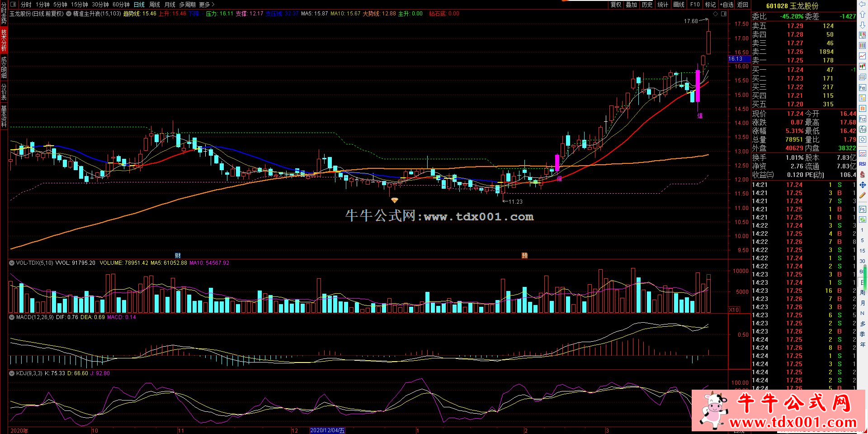Click the orange document icon in sidebar
The image size is (868, 434).
point(863,108)
